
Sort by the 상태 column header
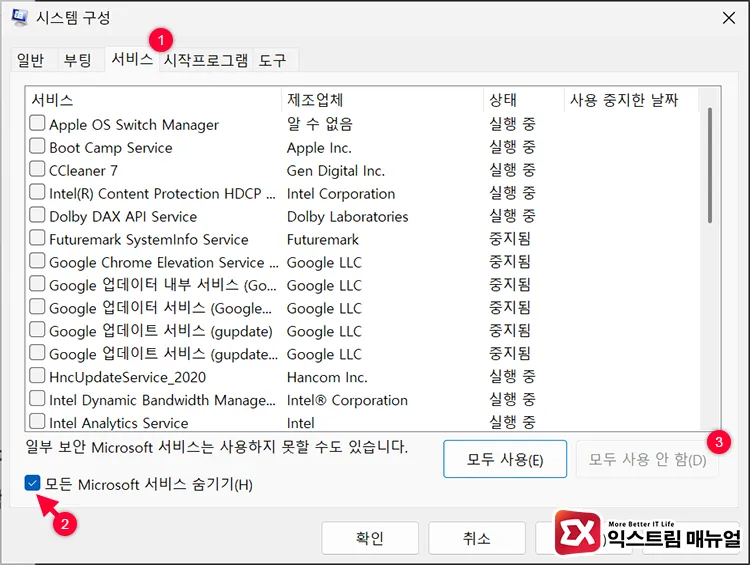pyautogui.click(x=524, y=100)
